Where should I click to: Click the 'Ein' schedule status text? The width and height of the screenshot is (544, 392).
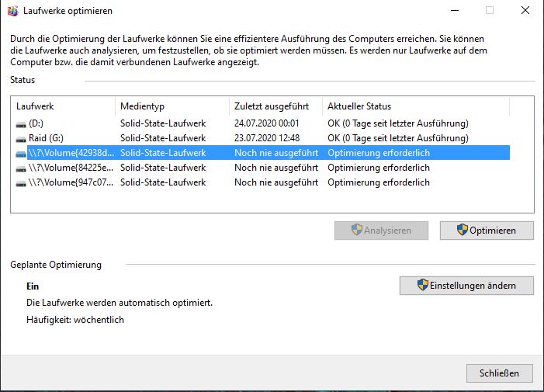tap(33, 286)
